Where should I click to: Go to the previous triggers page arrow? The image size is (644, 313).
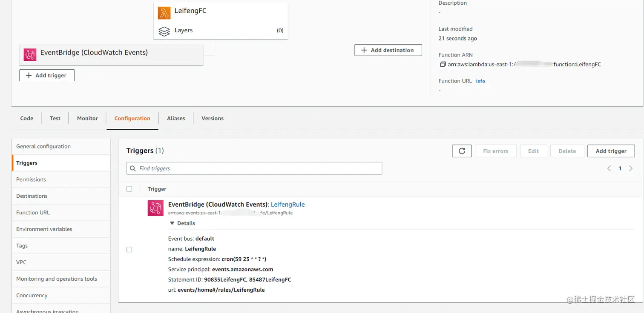point(609,168)
